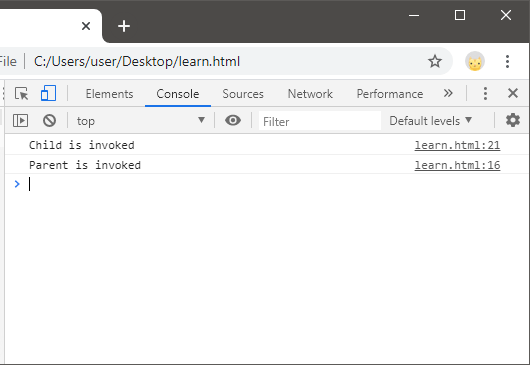This screenshot has height=365, width=530.
Task: Open the learn.html:21 source link
Action: click(457, 145)
